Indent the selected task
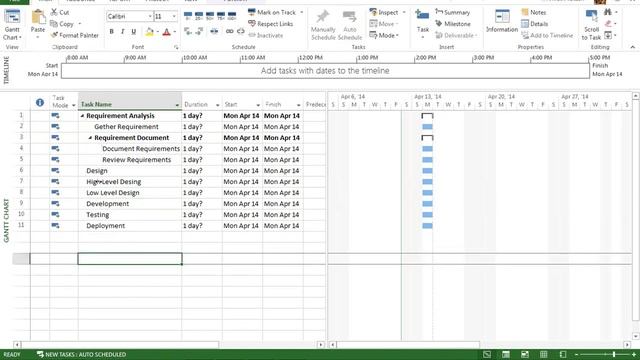The image size is (640, 360). [199, 31]
